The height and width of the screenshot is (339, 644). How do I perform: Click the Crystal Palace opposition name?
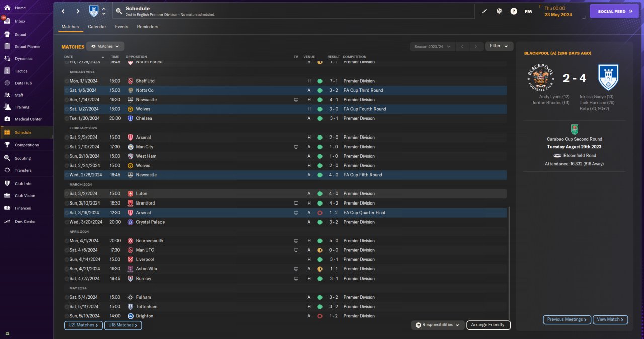[x=150, y=222]
